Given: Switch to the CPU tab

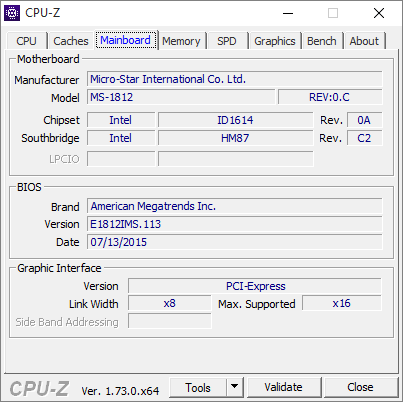Looking at the screenshot, I should [26, 41].
